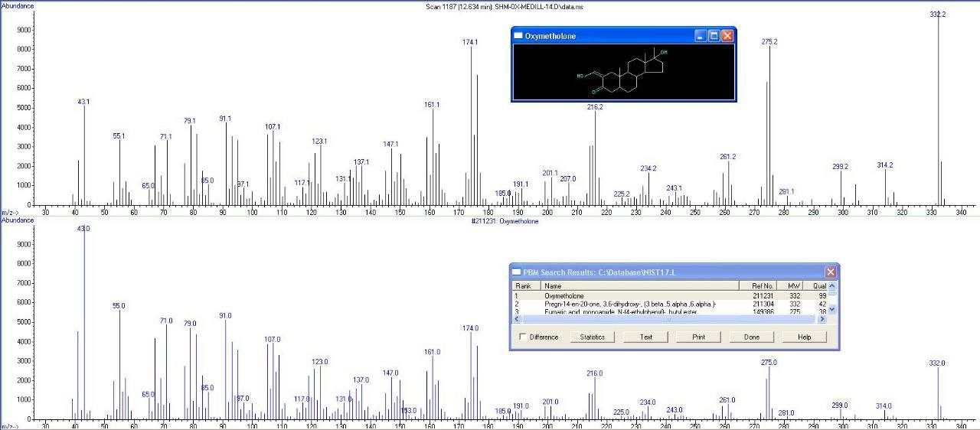The image size is (980, 430).
Task: Select the Fumaric acid monoamide result row
Action: tap(670, 311)
